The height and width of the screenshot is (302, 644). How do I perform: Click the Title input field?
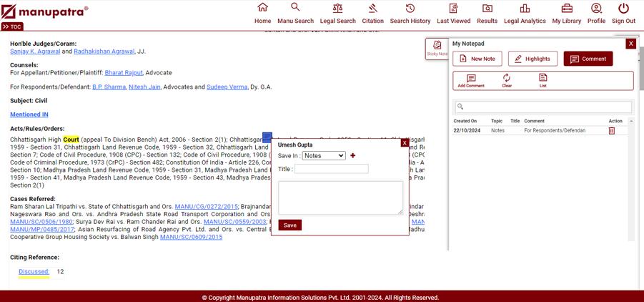(332, 169)
